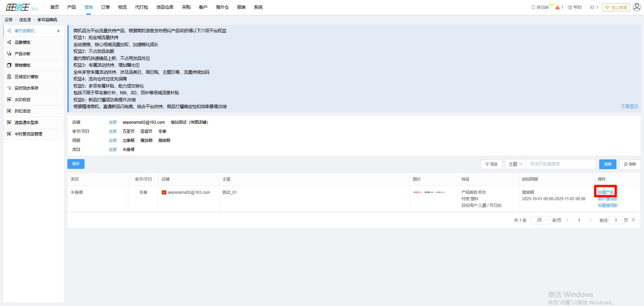Open the 20 per-page size dropdown

click(541, 220)
